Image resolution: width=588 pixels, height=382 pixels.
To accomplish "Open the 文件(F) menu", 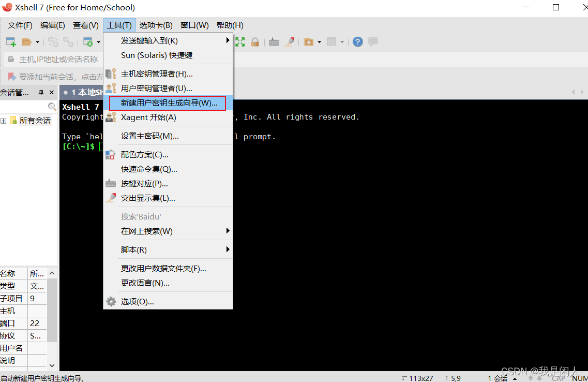I will pyautogui.click(x=20, y=25).
